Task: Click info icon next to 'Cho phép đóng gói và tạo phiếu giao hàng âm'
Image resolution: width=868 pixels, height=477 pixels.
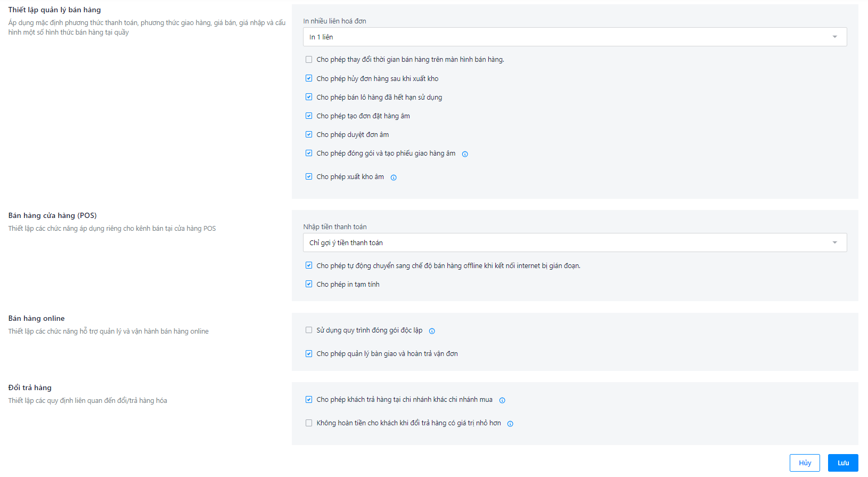Action: point(465,154)
